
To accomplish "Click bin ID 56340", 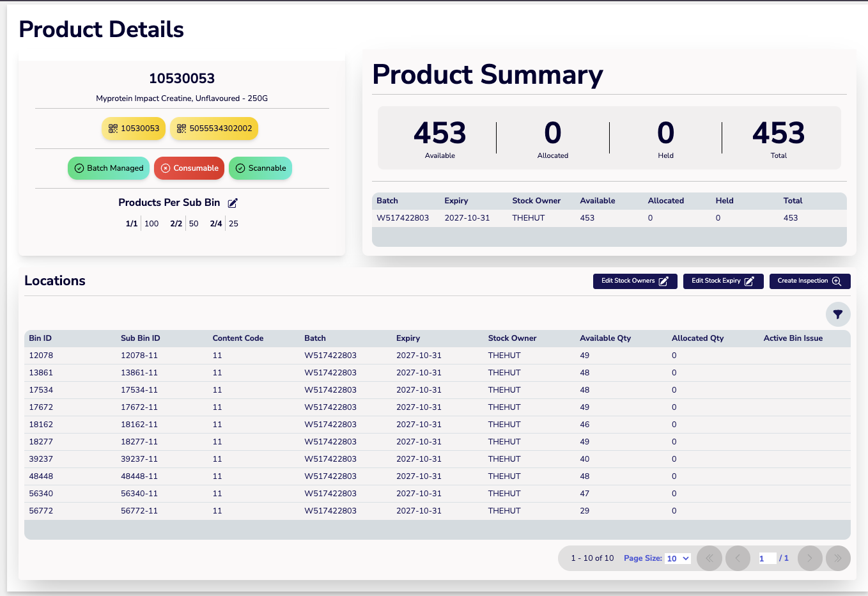I will [41, 494].
